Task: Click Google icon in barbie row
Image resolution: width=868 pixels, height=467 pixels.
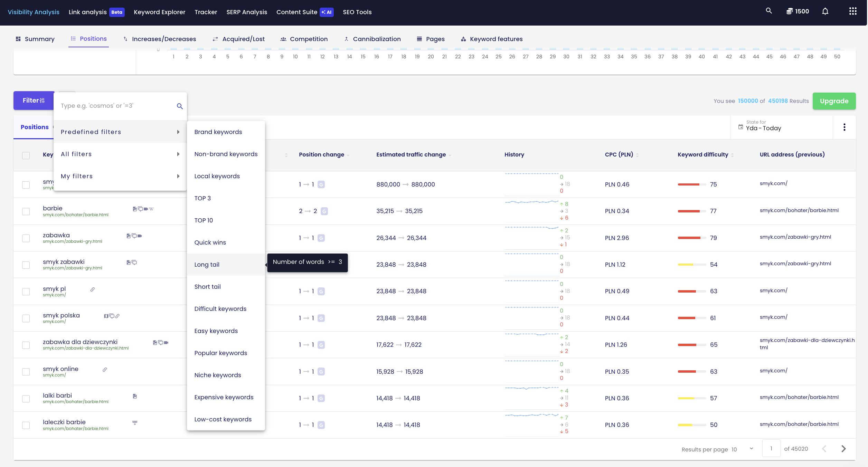Action: [324, 211]
